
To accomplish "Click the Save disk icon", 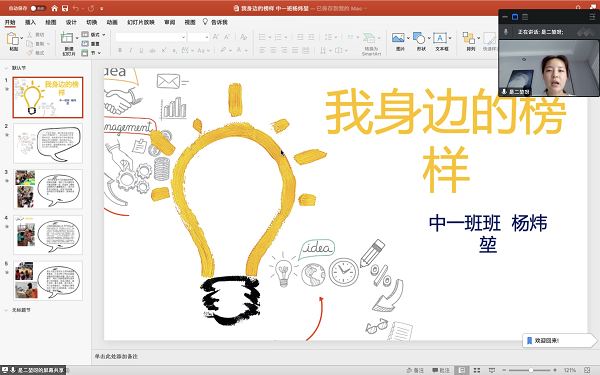I will (65, 8).
